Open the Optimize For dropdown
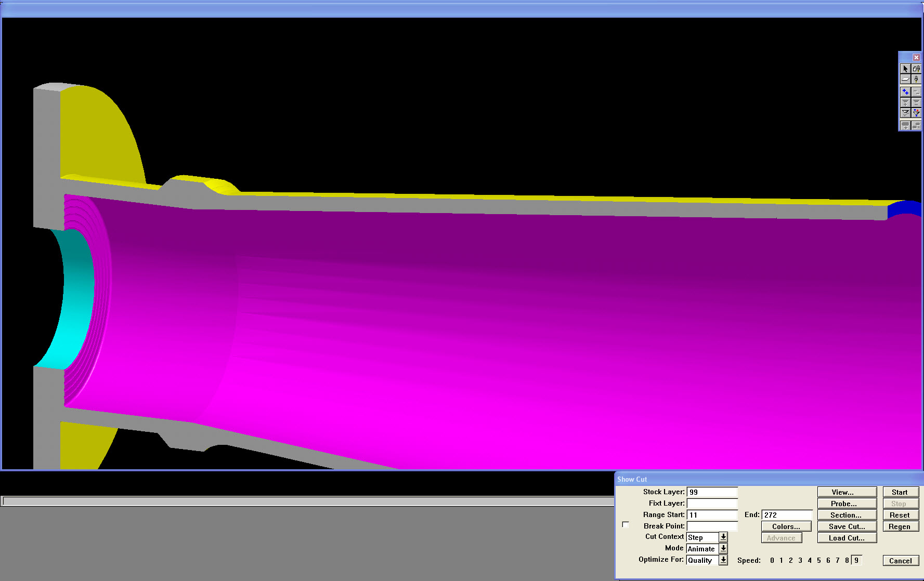Viewport: 924px width, 581px height. 723,560
